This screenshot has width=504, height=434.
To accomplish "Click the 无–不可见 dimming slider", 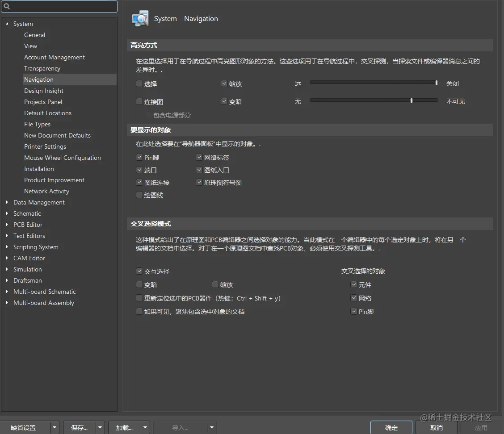I will click(x=374, y=100).
